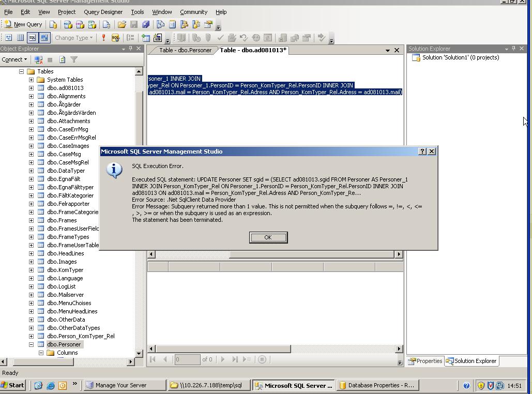Click the Save All icon
This screenshot has height=394, width=532.
[x=146, y=24]
